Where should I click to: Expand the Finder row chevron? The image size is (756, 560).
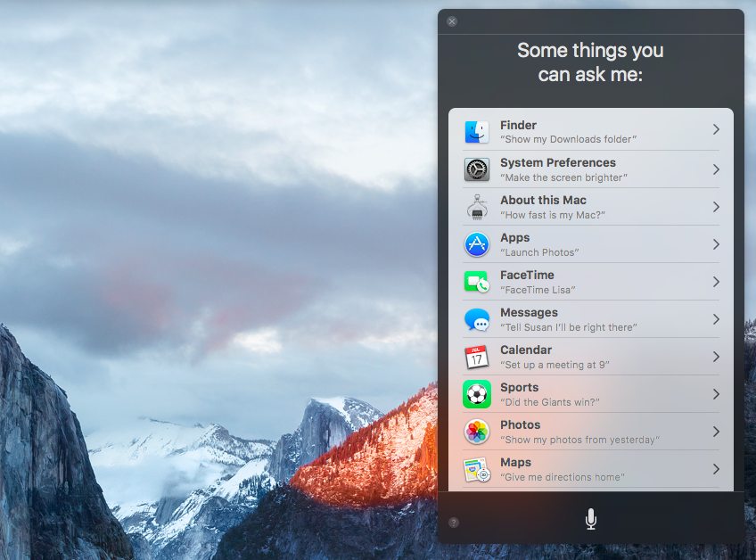point(716,129)
